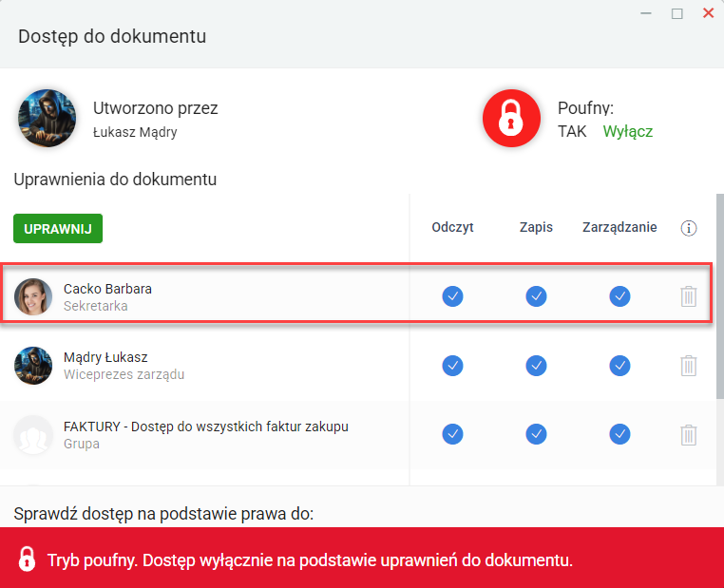
Task: Click the Odczyt column header
Action: [452, 227]
